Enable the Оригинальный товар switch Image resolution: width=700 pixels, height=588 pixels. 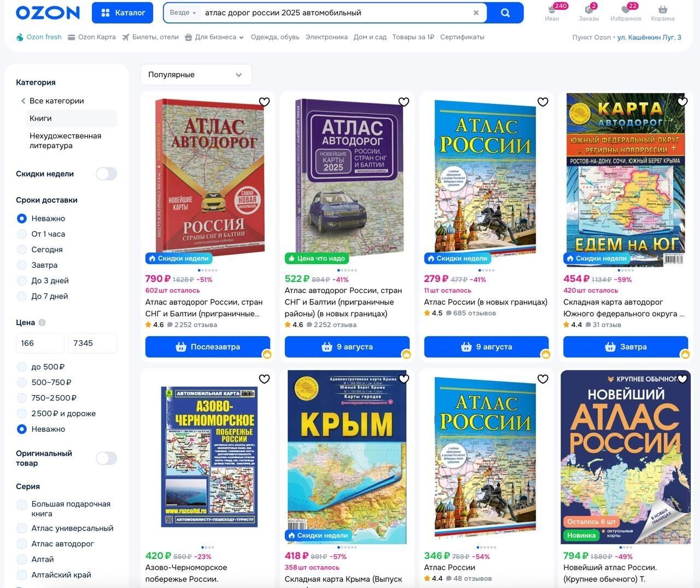coord(106,458)
